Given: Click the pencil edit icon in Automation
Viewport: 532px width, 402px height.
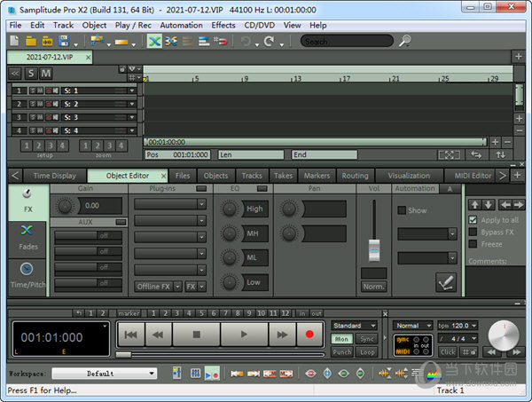Looking at the screenshot, I should click(x=445, y=282).
